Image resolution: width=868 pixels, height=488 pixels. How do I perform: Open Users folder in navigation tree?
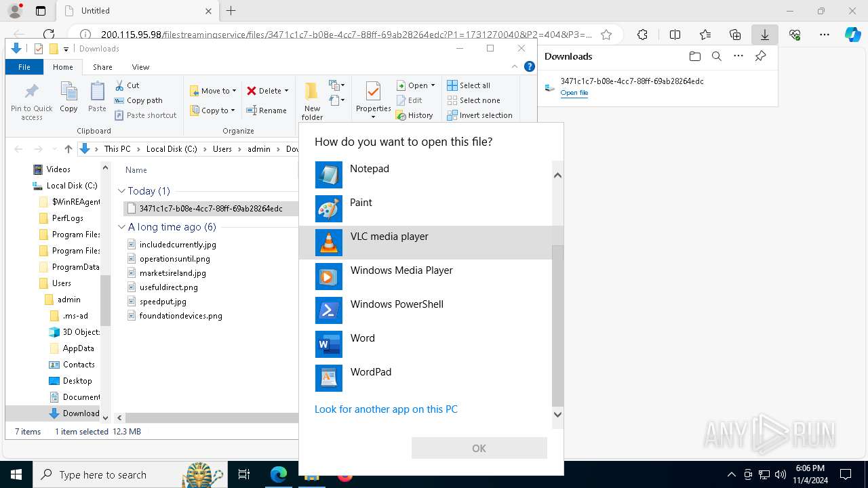tap(61, 283)
